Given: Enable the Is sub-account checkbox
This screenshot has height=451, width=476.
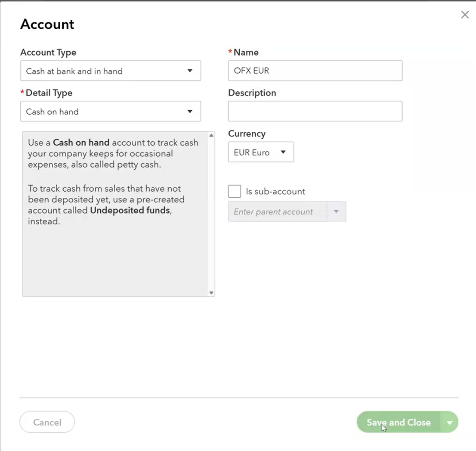Looking at the screenshot, I should (x=235, y=192).
